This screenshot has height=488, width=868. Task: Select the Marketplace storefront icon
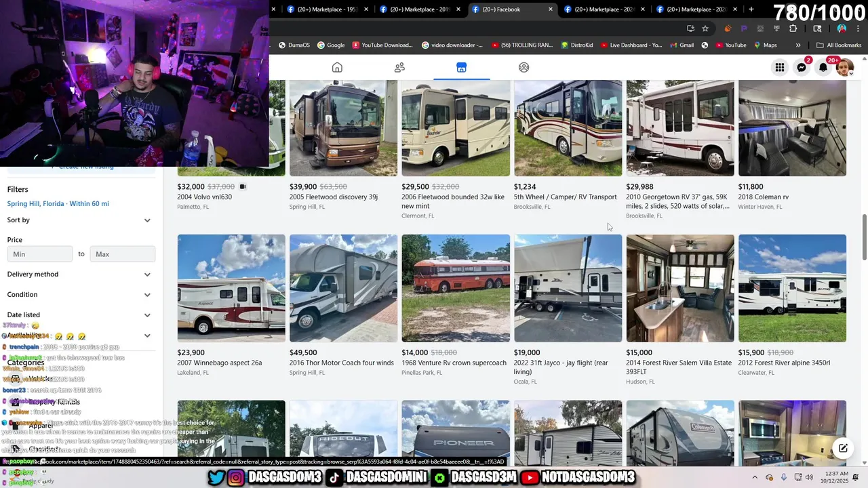click(461, 67)
